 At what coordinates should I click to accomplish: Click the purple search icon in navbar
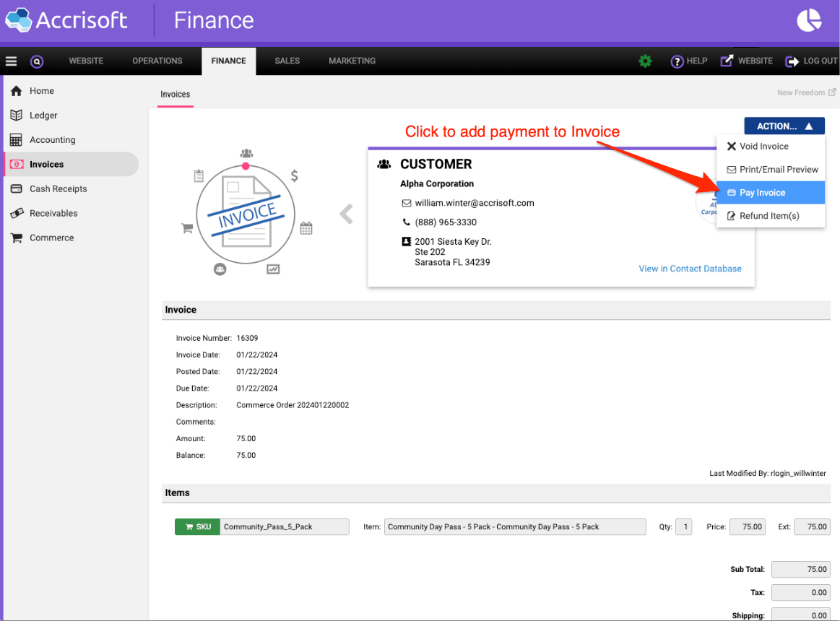pos(37,61)
